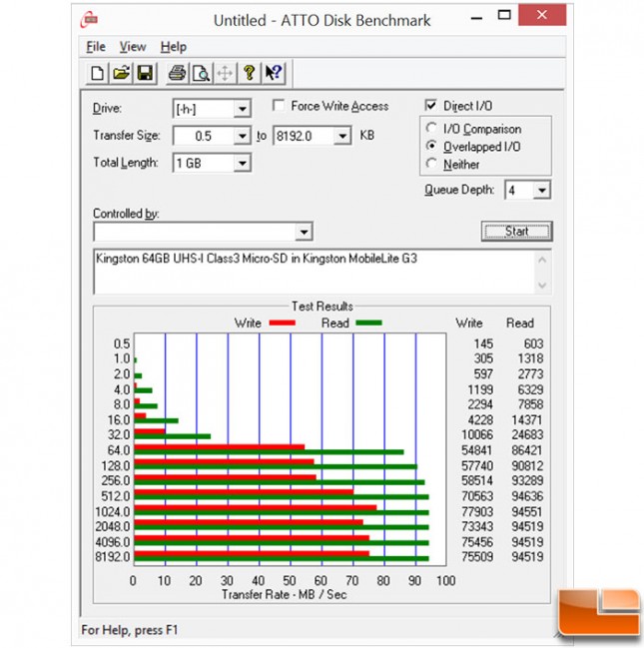The width and height of the screenshot is (644, 648).
Task: Click the write value 10066
Action: click(477, 434)
